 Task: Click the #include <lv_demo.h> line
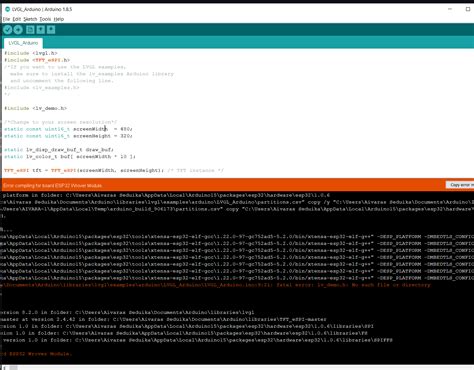point(35,108)
